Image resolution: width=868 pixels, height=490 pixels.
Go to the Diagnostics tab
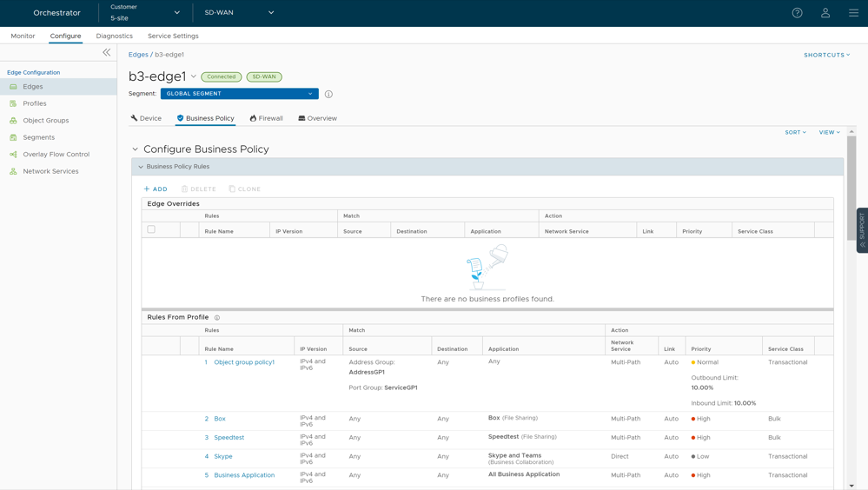[x=115, y=36]
